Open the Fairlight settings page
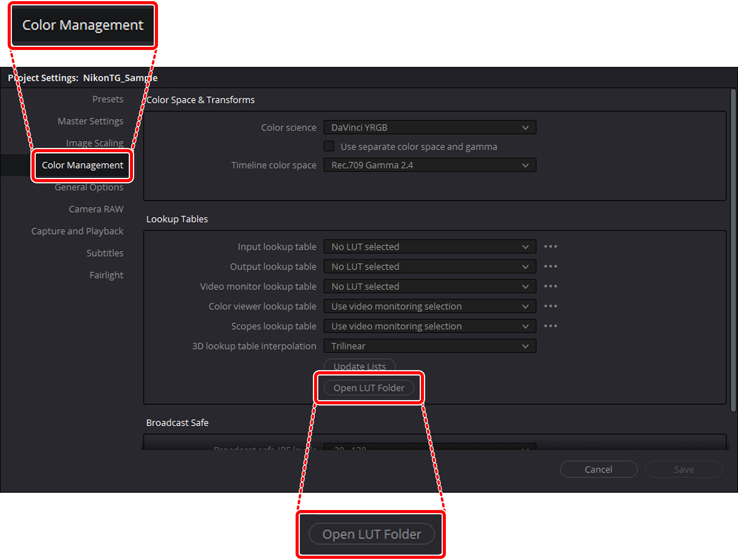Image resolution: width=738 pixels, height=560 pixels. click(106, 275)
